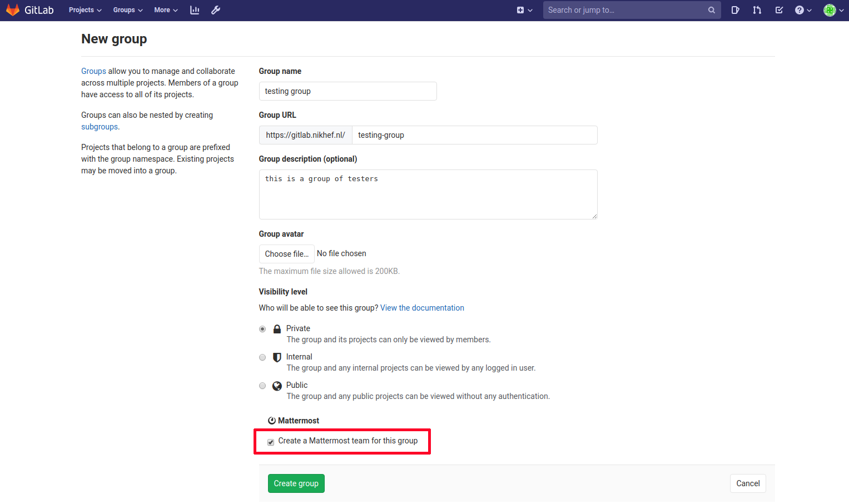Image resolution: width=849 pixels, height=504 pixels.
Task: Open Issues icon in top bar
Action: [x=735, y=10]
